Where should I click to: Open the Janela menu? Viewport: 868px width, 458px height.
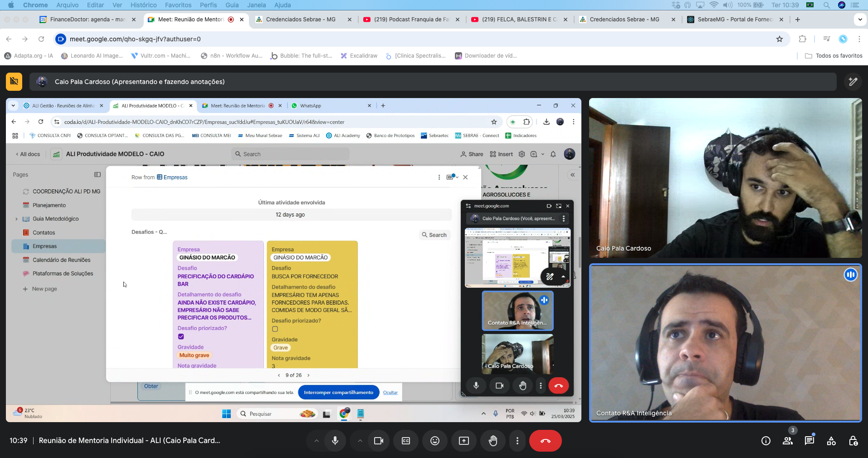(257, 5)
